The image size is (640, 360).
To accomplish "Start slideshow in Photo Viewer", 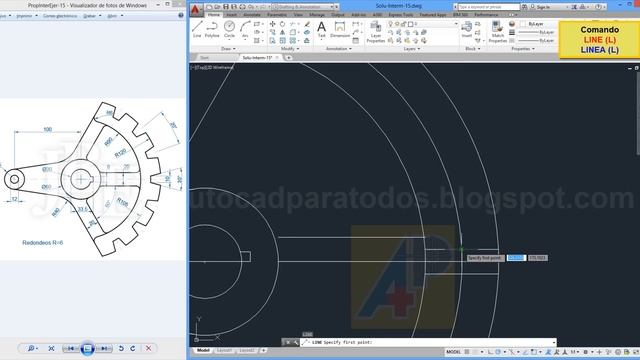I will tap(87, 348).
